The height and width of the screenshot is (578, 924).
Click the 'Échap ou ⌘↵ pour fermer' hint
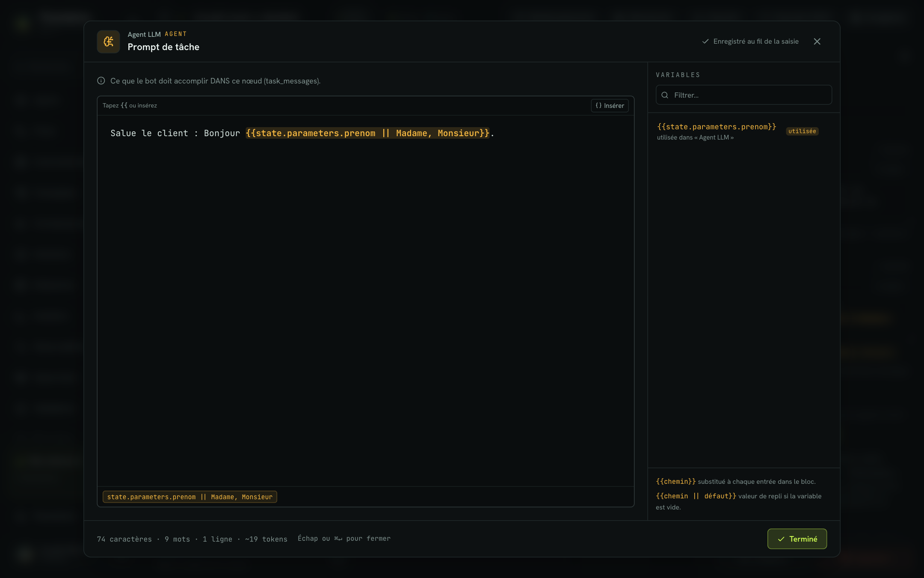(x=344, y=539)
